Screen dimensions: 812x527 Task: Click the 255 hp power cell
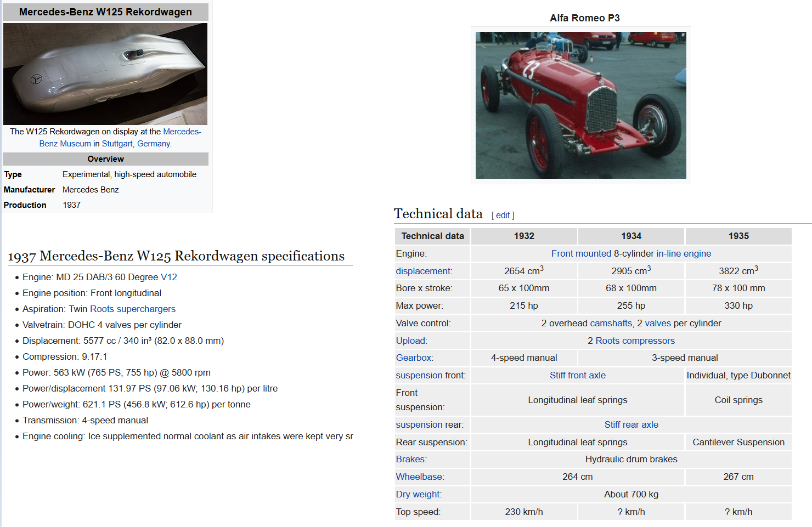pos(631,306)
